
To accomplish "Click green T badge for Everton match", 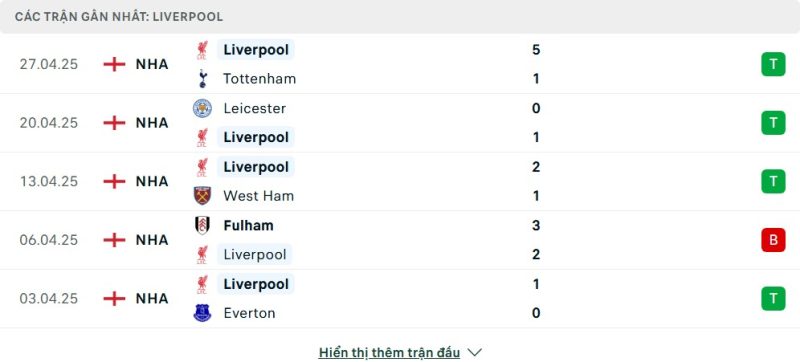I will 773,298.
